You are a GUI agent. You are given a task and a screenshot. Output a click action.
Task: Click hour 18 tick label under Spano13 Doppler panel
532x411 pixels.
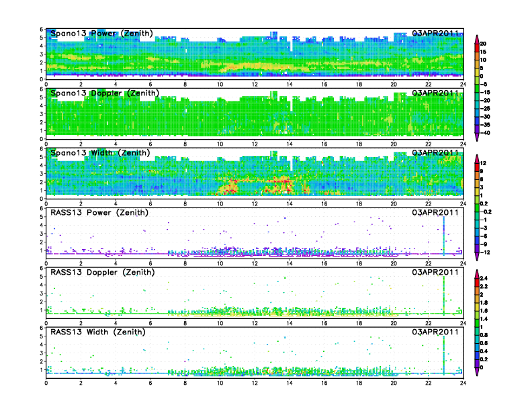[x=359, y=144]
